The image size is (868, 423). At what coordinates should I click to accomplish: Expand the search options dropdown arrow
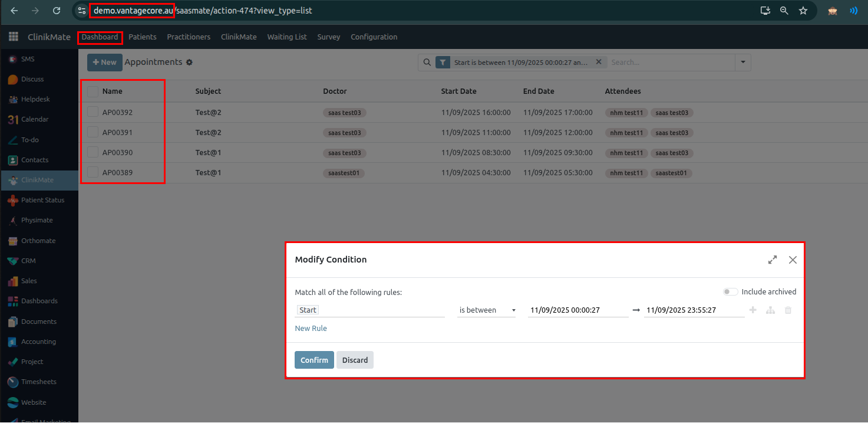(x=742, y=63)
